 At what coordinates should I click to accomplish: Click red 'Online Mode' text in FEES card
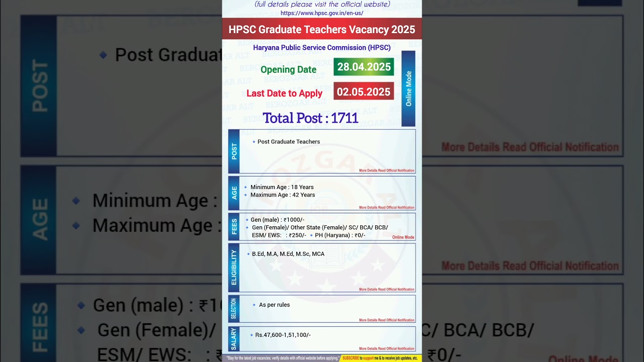point(403,237)
